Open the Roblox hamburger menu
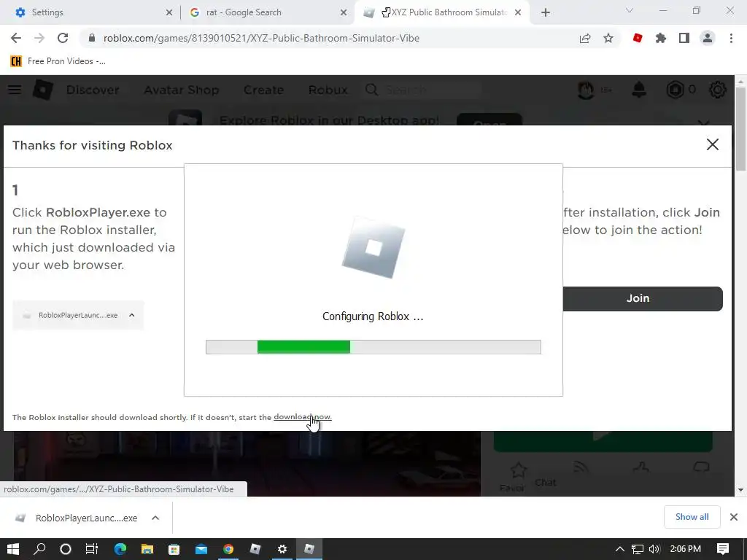The width and height of the screenshot is (747, 560). tap(15, 90)
